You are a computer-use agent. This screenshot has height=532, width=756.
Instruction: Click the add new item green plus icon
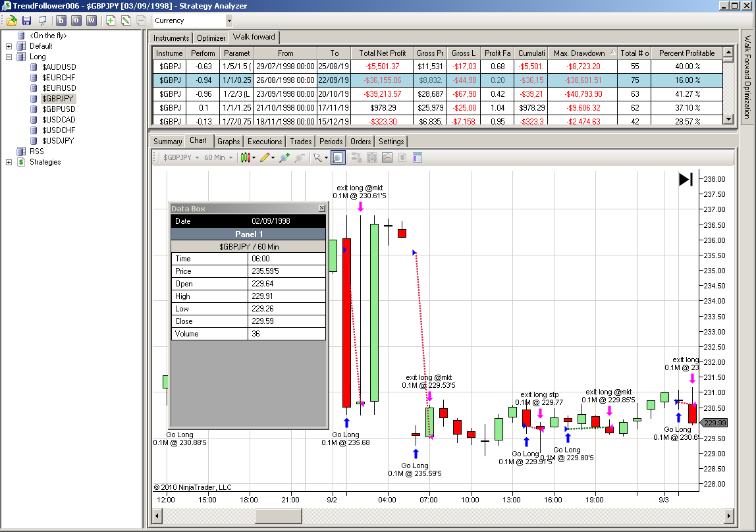pyautogui.click(x=111, y=20)
